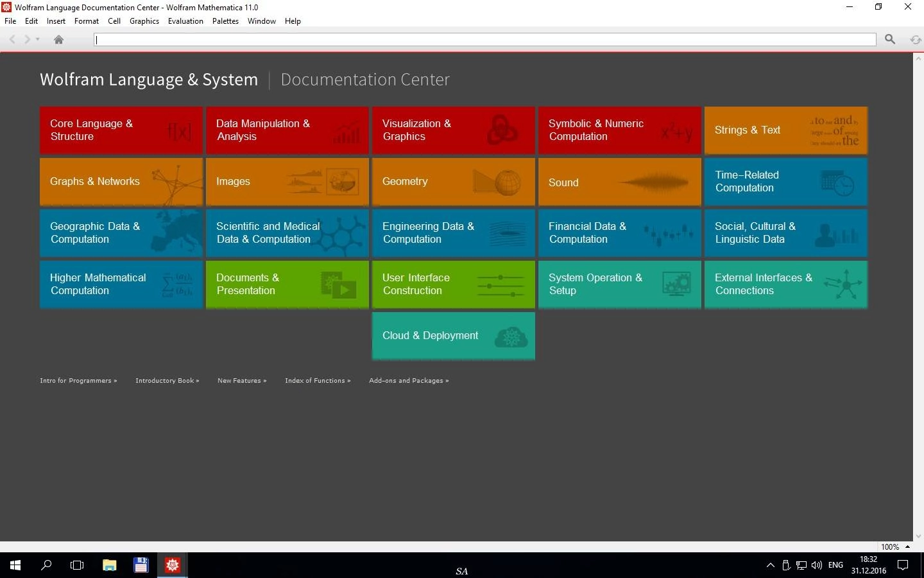
Task: Click the Mathematica icon on taskbar
Action: (x=173, y=565)
